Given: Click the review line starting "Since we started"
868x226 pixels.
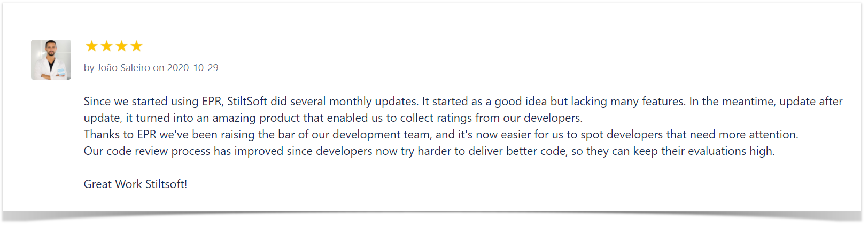Looking at the screenshot, I should [463, 102].
